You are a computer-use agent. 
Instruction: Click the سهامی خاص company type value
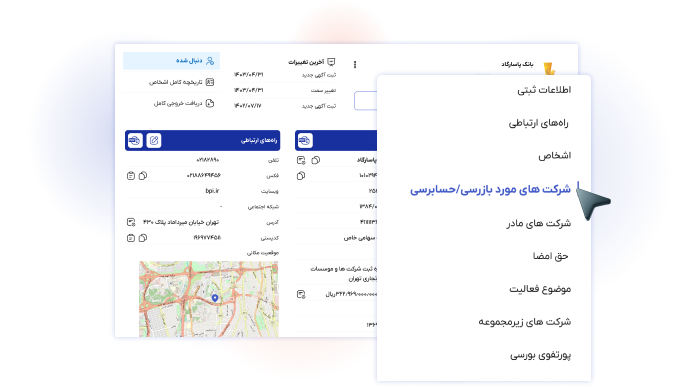(360, 238)
